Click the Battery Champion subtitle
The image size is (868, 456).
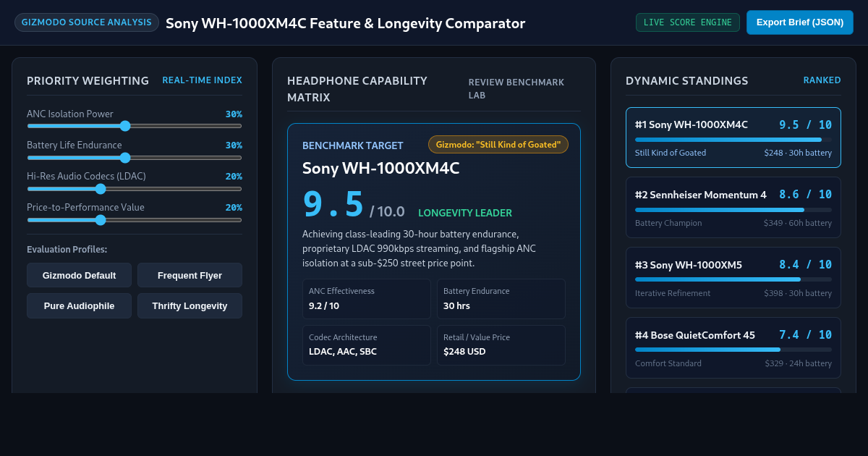point(668,223)
